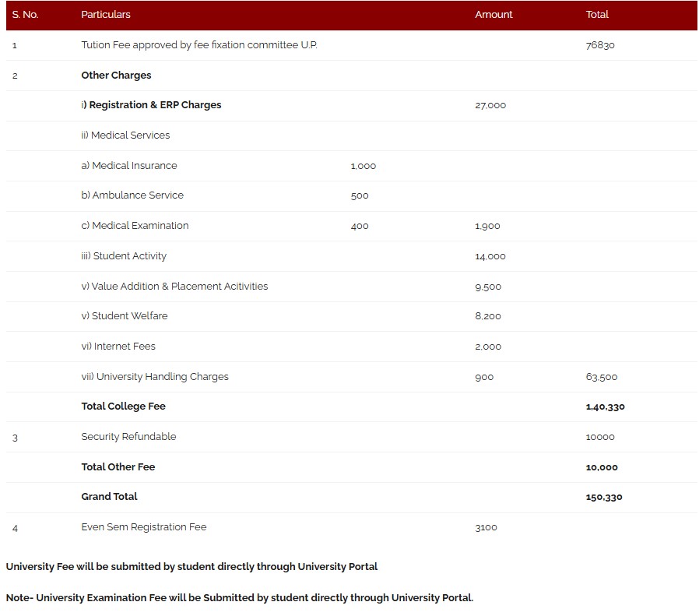The image size is (699, 616).
Task: Click the 'Student Activity' row label
Action: [x=124, y=256]
